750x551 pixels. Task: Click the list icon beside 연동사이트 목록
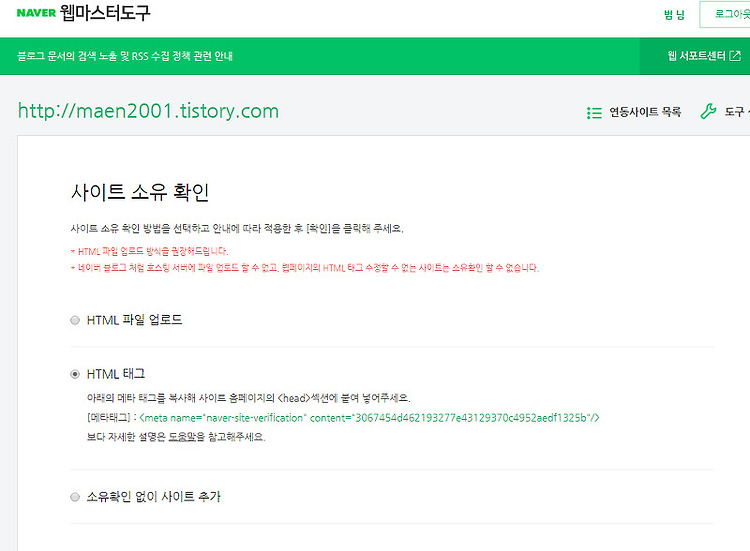(x=594, y=113)
